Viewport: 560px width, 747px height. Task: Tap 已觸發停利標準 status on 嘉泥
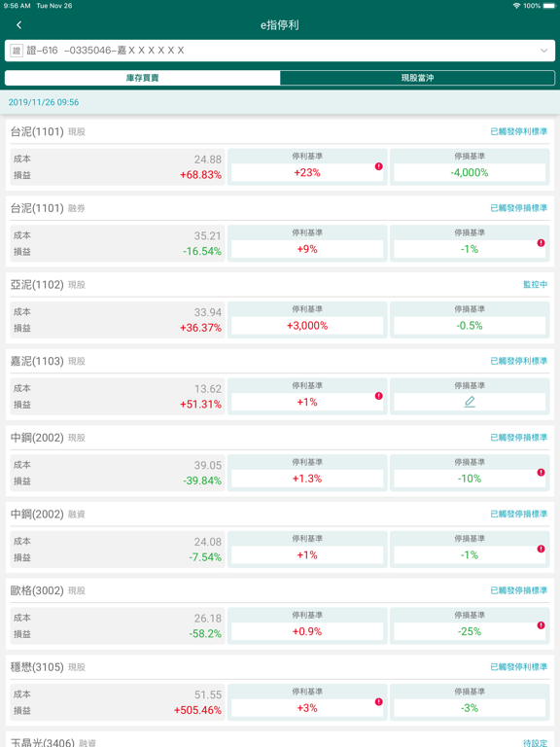[518, 361]
